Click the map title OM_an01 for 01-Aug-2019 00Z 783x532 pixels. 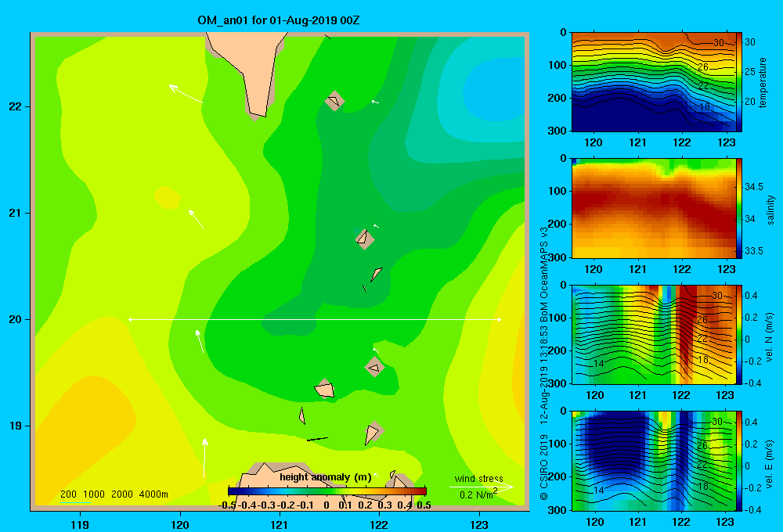279,21
